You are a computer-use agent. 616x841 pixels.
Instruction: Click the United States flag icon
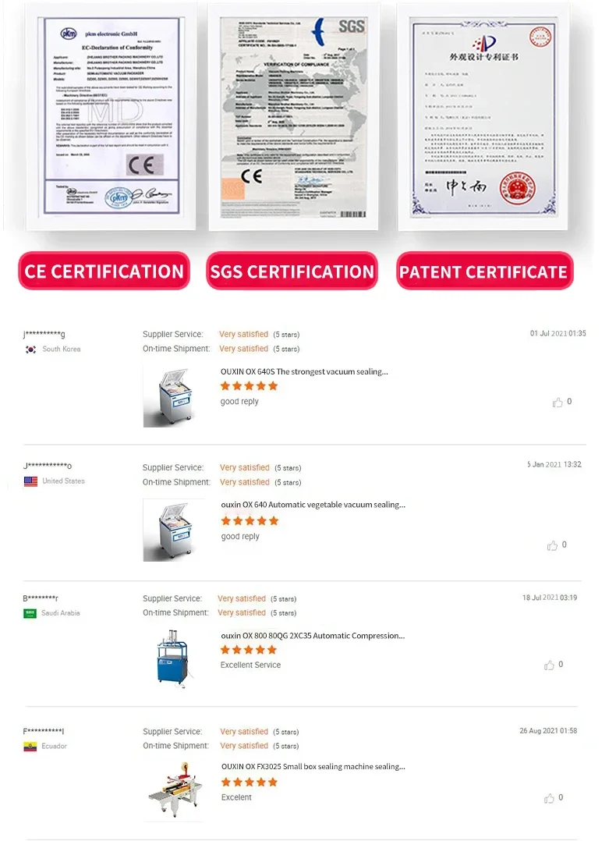click(30, 481)
